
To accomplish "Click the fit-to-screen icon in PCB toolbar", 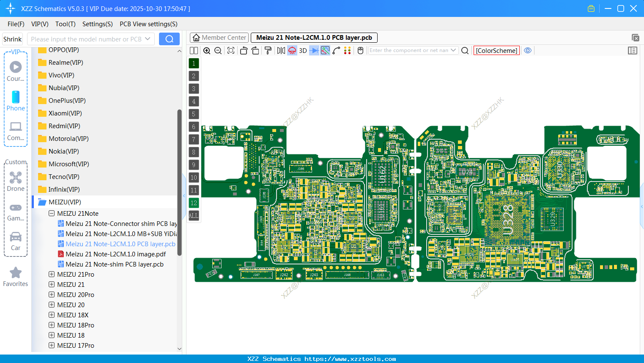I will (231, 51).
